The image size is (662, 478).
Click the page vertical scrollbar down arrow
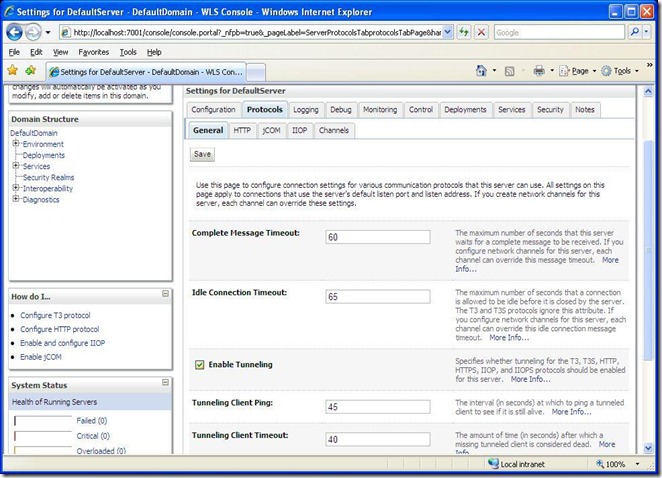point(648,448)
